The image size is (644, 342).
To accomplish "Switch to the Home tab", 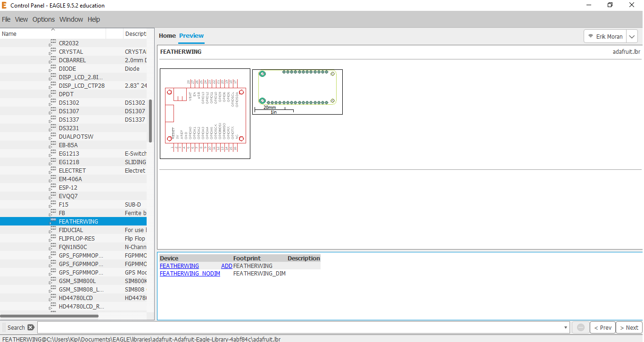I will tap(167, 35).
